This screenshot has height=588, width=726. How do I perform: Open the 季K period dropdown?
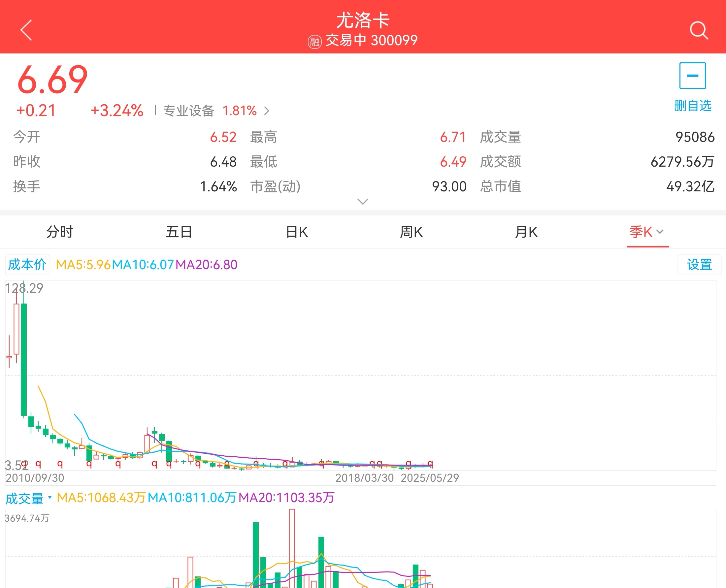647,232
